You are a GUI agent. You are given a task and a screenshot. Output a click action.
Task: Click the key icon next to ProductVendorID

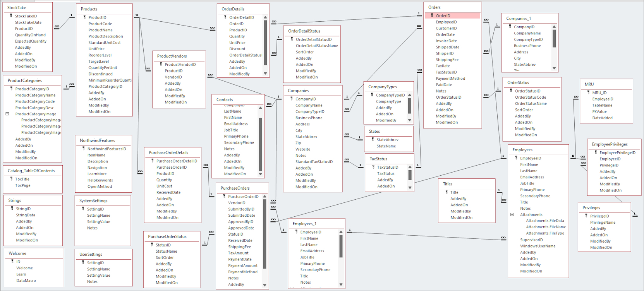pos(161,64)
